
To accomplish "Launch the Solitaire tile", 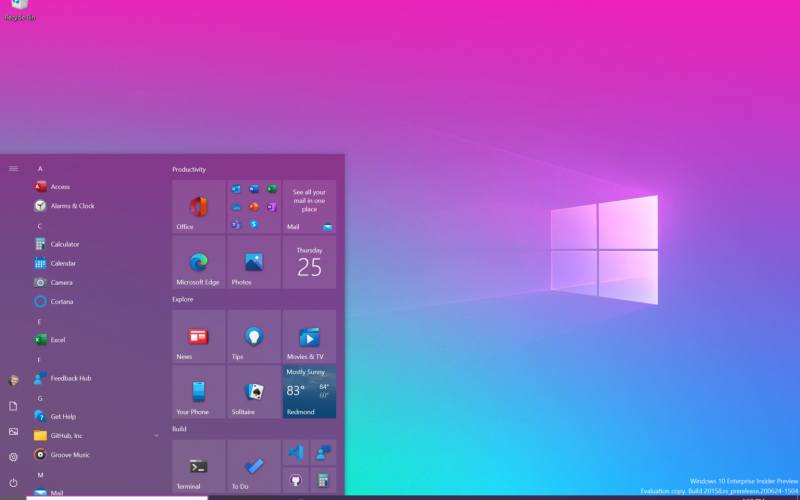I will point(254,392).
